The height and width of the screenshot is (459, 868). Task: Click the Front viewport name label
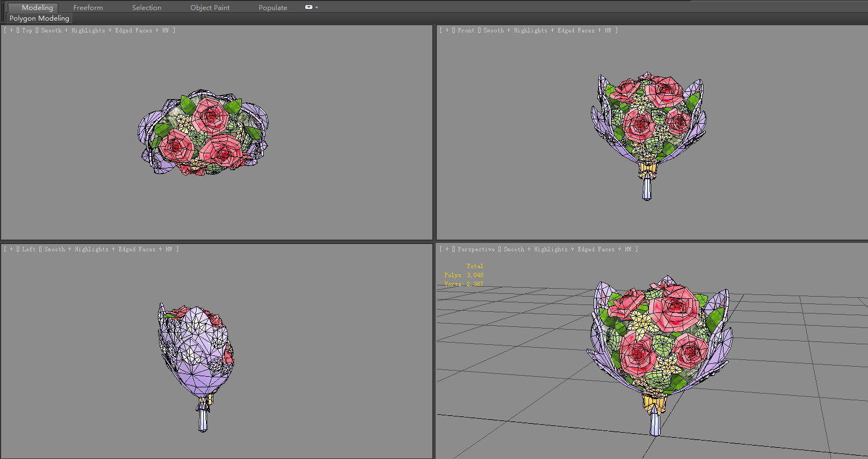(466, 30)
